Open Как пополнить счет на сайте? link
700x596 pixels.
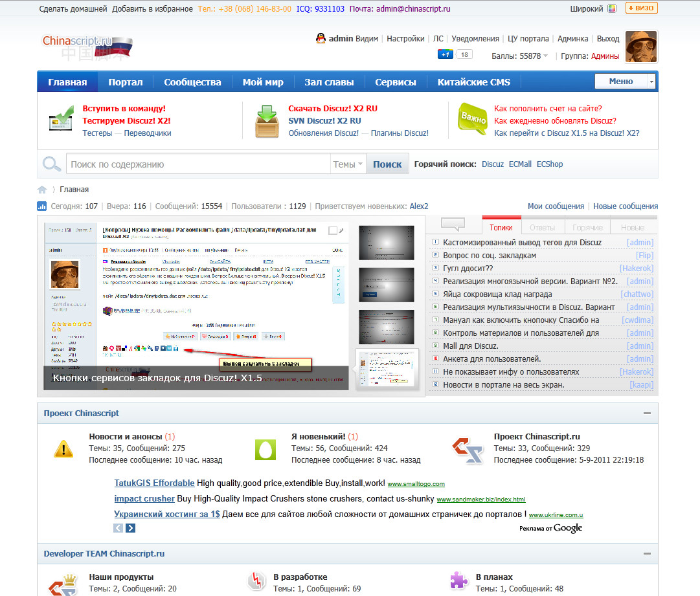tap(548, 109)
